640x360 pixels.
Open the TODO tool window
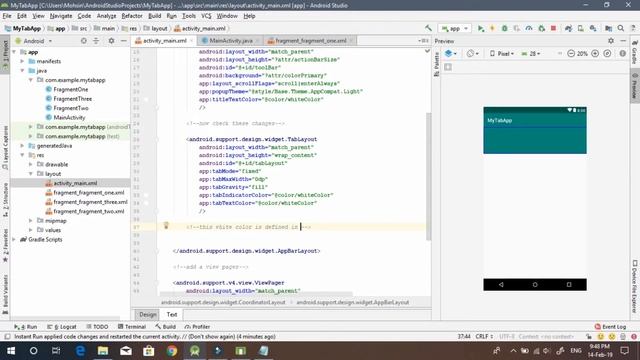97,327
